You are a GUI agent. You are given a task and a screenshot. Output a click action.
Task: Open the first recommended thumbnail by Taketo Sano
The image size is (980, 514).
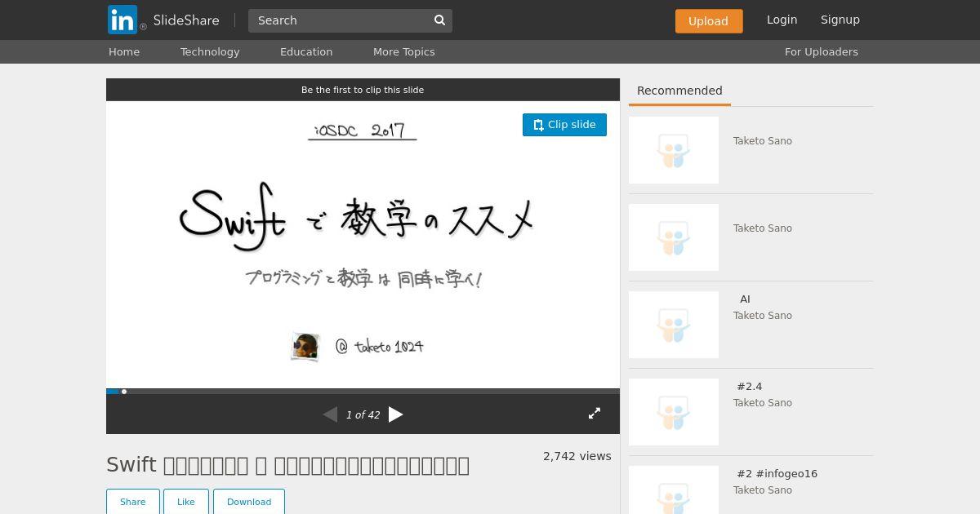pyautogui.click(x=674, y=150)
